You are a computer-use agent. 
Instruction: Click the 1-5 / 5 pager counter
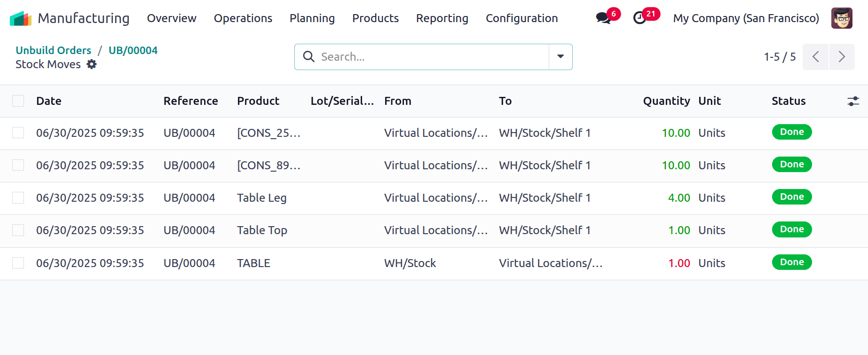point(780,57)
